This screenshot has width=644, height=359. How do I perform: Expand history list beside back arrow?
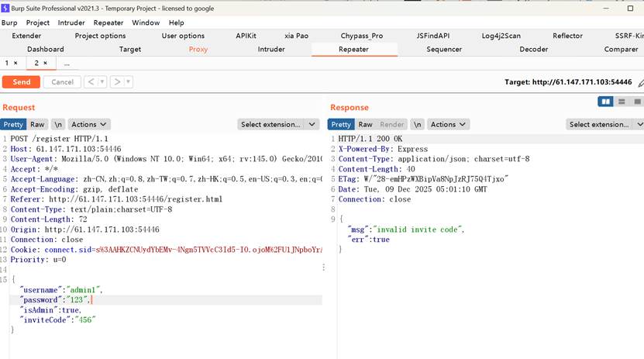(x=102, y=81)
